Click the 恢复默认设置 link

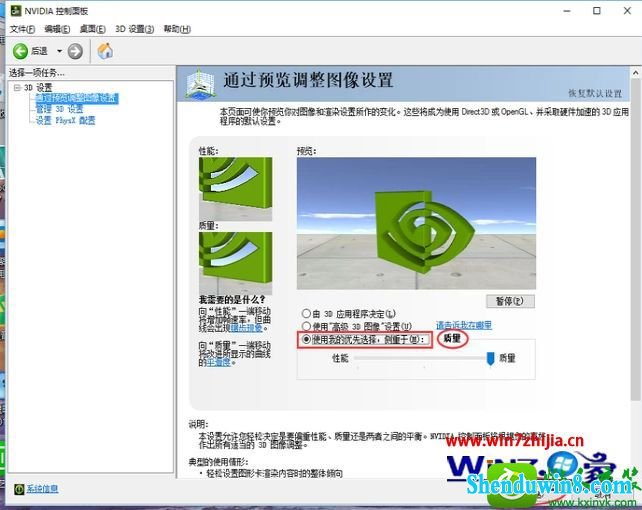pos(595,93)
